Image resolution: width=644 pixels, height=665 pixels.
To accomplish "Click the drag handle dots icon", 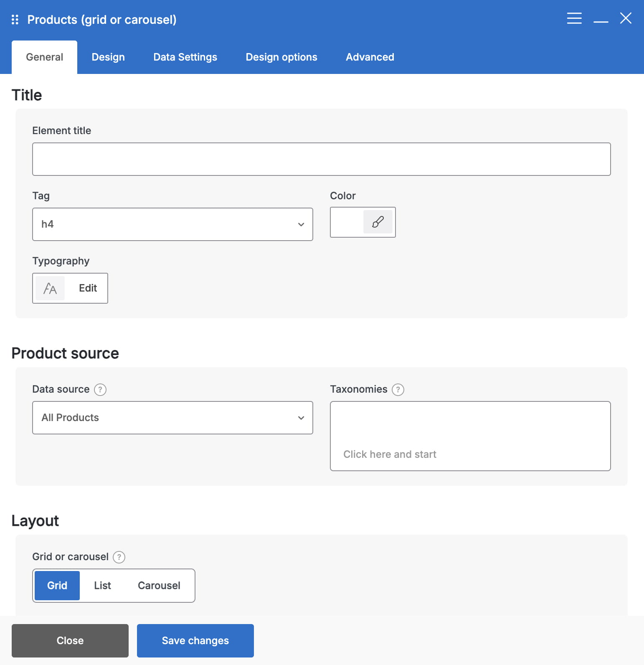I will click(15, 20).
